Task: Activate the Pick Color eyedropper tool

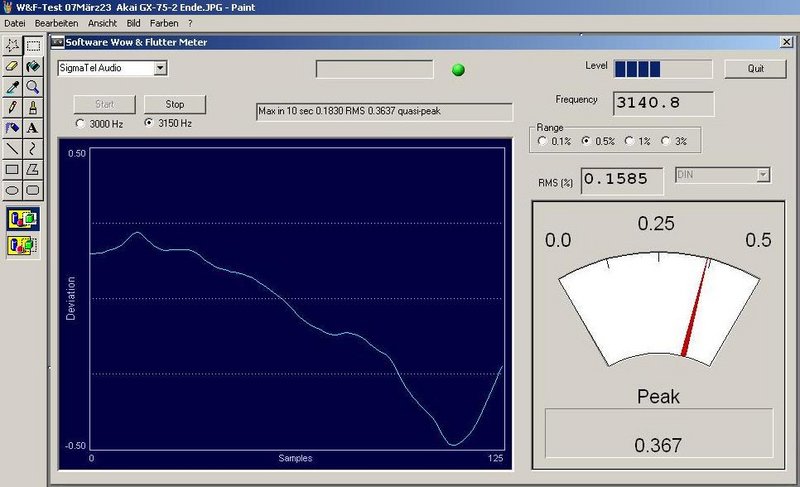Action: (x=12, y=87)
